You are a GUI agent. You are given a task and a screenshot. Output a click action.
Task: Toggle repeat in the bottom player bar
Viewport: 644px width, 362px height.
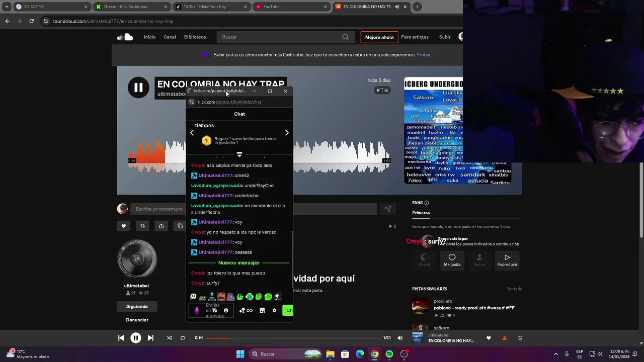pyautogui.click(x=183, y=338)
